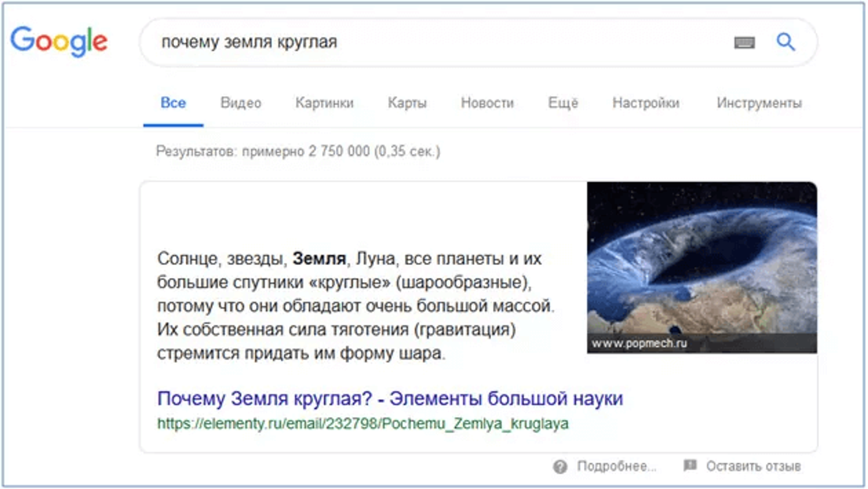Screen dimensions: 868x489
Task: Click the Подробнее link
Action: (x=617, y=466)
